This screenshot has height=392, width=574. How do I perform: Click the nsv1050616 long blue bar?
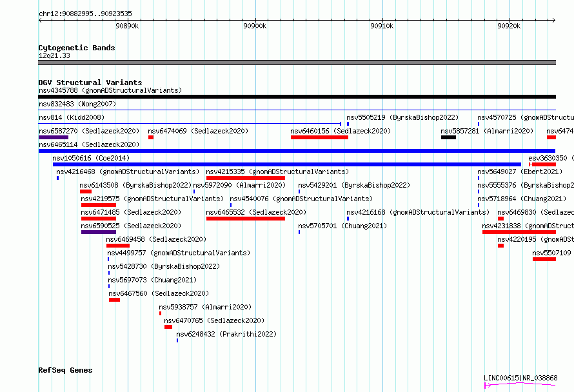click(287, 164)
